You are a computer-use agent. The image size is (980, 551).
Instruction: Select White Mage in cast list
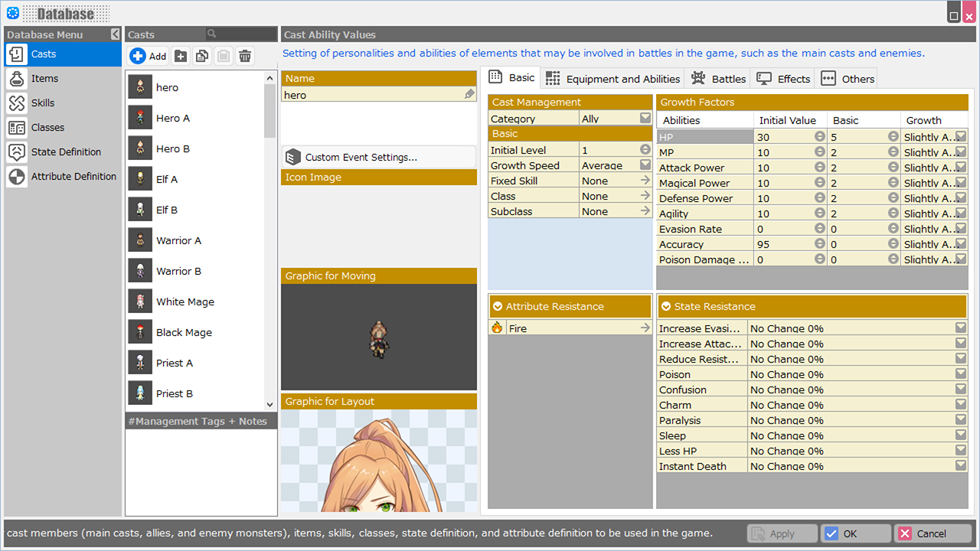point(185,302)
